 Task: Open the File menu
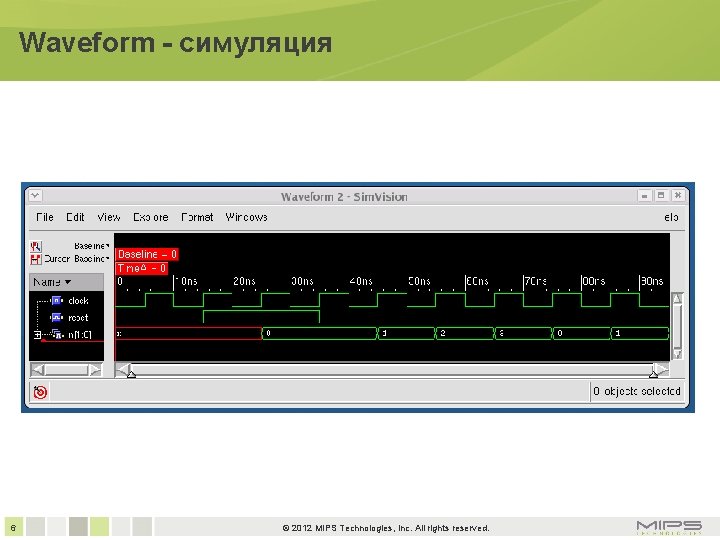click(x=45, y=217)
